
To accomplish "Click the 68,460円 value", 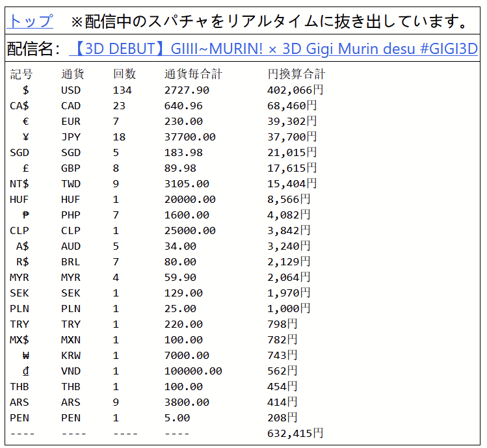I will (x=292, y=106).
